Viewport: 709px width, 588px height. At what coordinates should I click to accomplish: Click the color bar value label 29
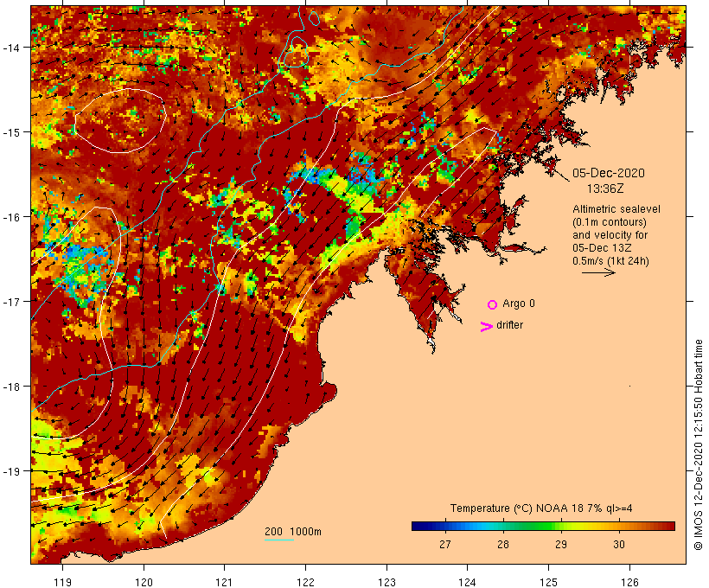tap(560, 544)
